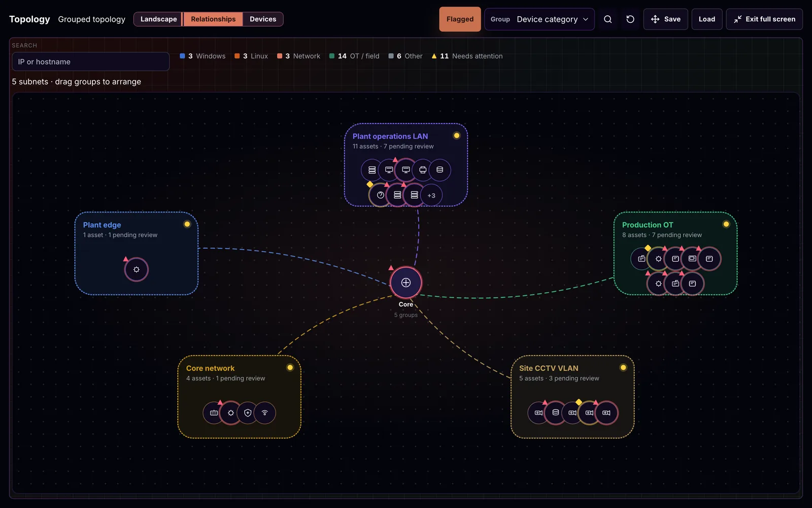Screen dimensions: 812x508
Task: Select the first controller device in Production OT top row
Action: pos(641,259)
